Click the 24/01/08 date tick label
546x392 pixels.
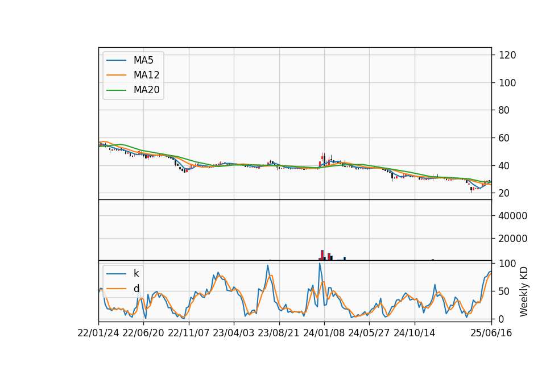324,333
